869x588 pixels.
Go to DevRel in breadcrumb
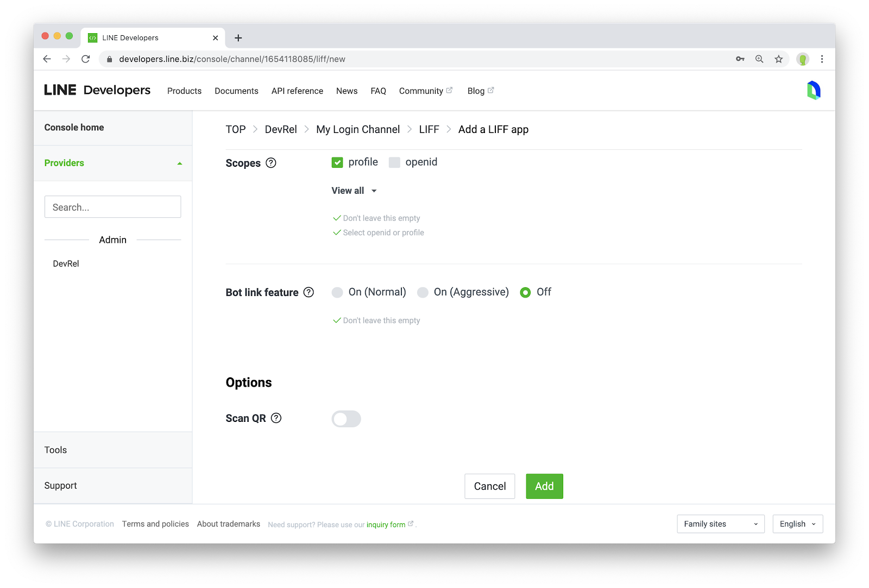(x=281, y=129)
